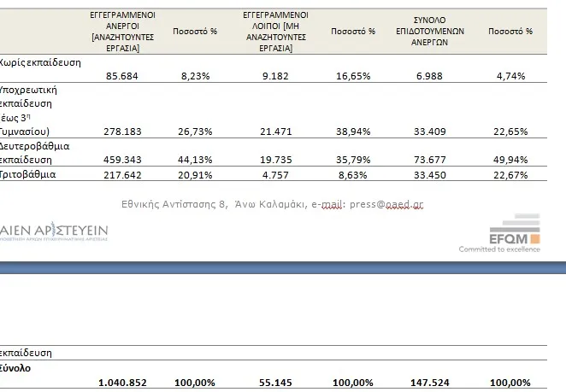Click the cell with value 85.684
This screenshot has width=566, height=392.
pos(122,76)
